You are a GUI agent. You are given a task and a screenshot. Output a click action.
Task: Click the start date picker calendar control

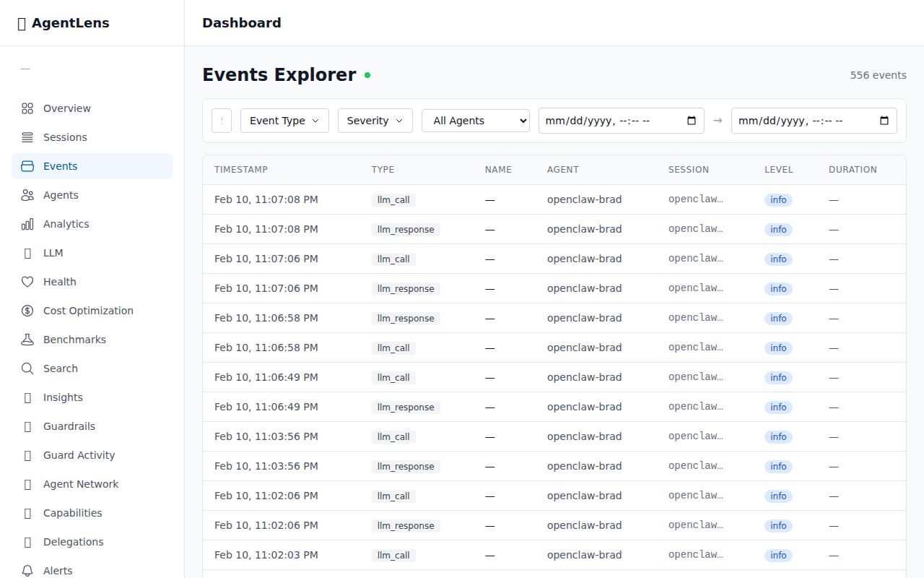coord(691,120)
